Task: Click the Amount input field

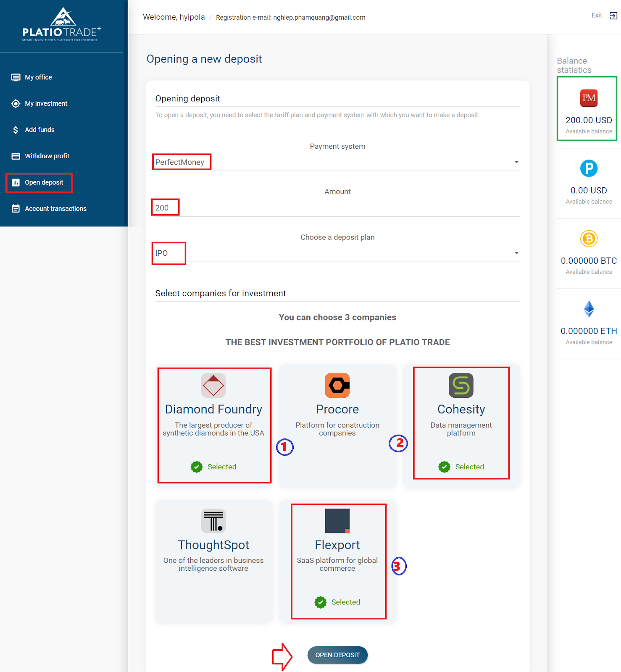Action: 337,208
